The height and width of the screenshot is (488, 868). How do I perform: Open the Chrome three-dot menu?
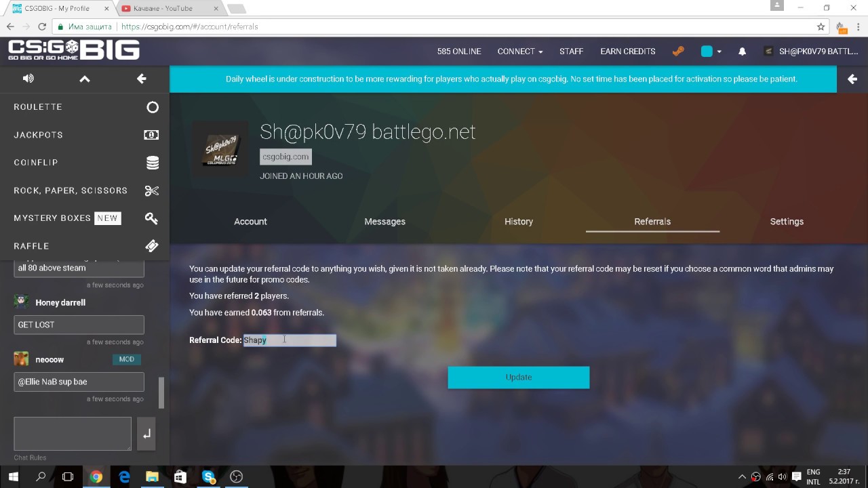point(858,27)
